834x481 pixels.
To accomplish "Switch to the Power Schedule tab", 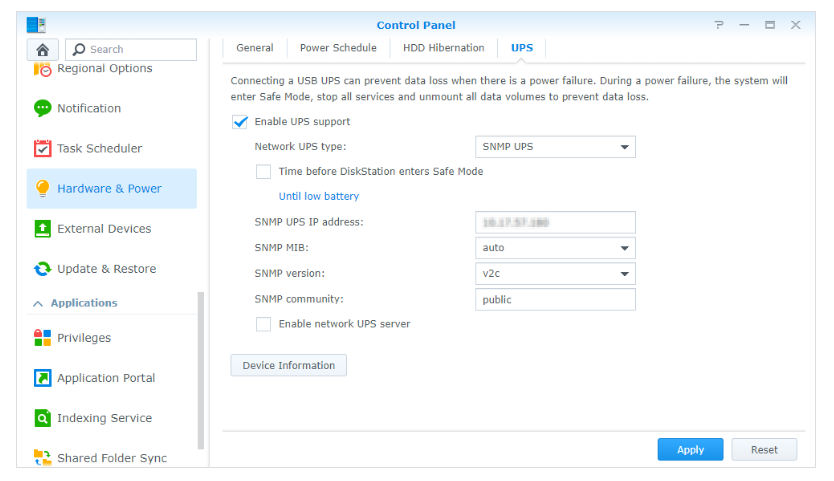I will point(338,48).
